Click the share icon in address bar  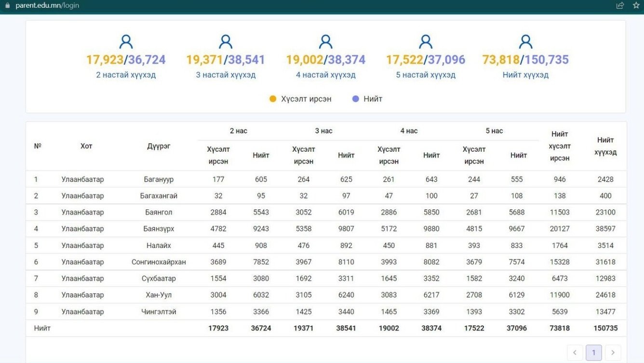tap(620, 5)
